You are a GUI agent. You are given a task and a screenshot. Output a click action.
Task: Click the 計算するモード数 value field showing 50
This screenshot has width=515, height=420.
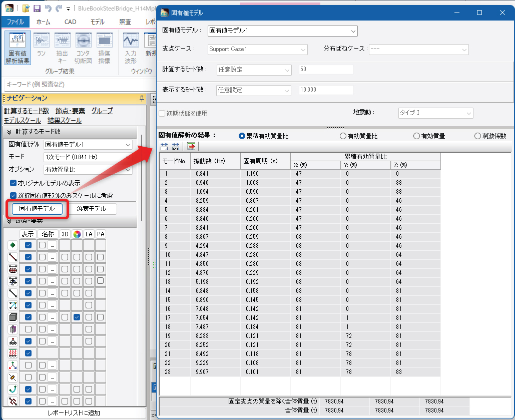click(x=326, y=70)
